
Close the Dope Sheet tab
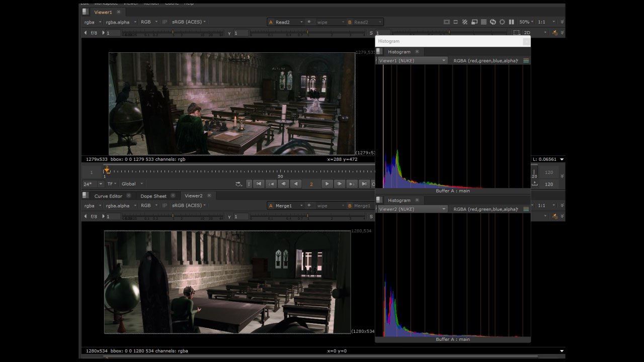(x=173, y=196)
